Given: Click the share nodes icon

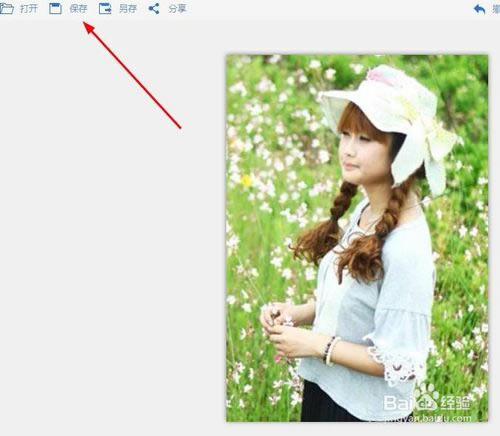Looking at the screenshot, I should click(x=154, y=8).
